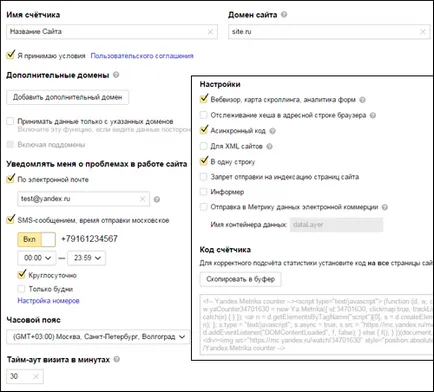
Task: Click help icon beside Тайм-аут визита
Action: pos(117,359)
